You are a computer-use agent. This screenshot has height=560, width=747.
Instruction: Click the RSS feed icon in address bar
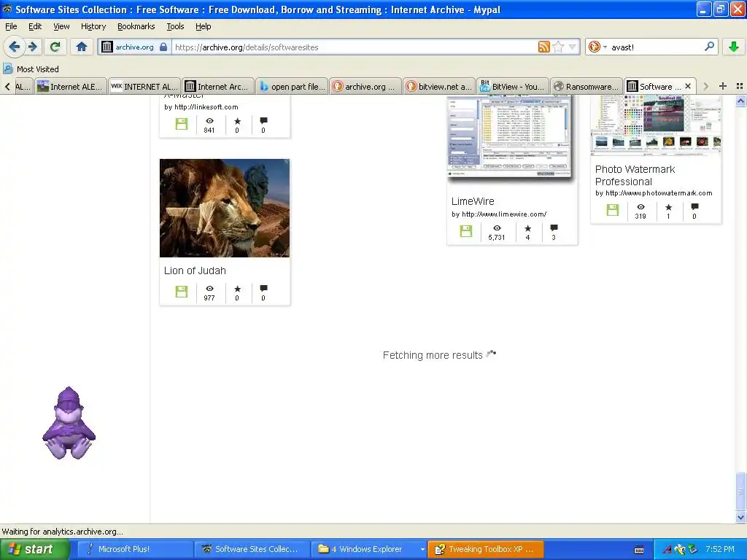[543, 47]
